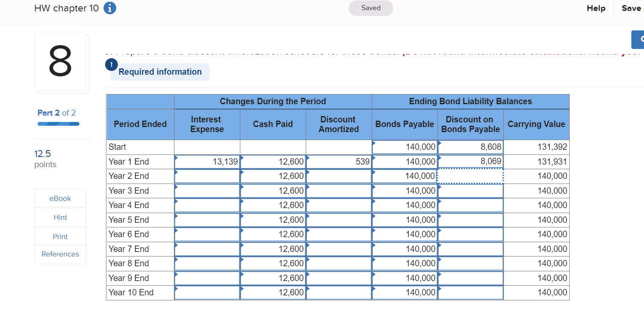Image resolution: width=644 pixels, height=327 pixels.
Task: Click Help in the top bar
Action: pyautogui.click(x=596, y=8)
